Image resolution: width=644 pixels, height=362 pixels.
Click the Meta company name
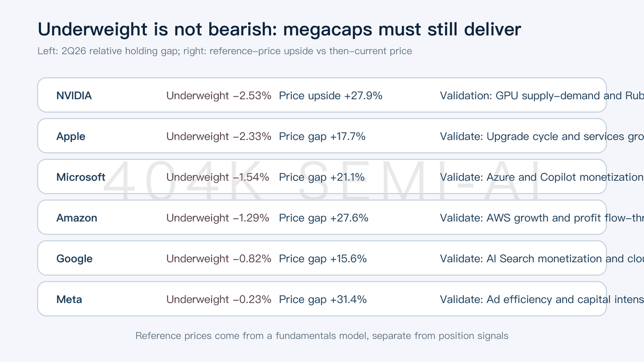click(x=69, y=299)
